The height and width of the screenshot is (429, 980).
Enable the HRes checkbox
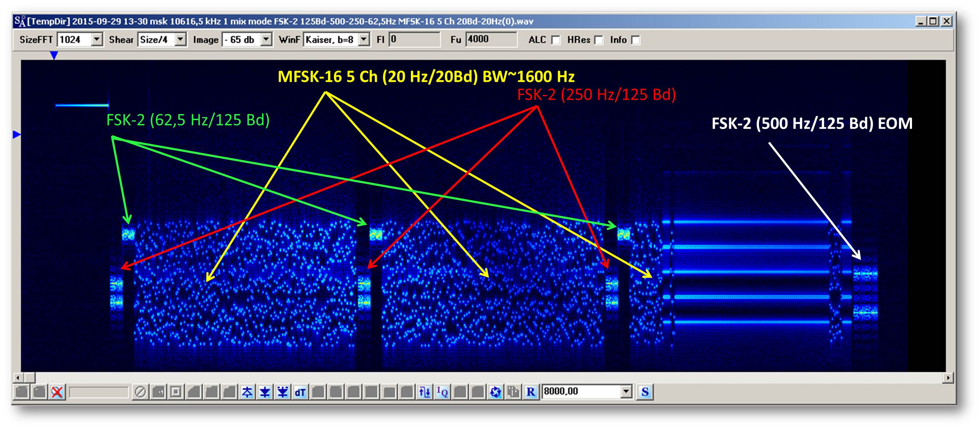[599, 40]
